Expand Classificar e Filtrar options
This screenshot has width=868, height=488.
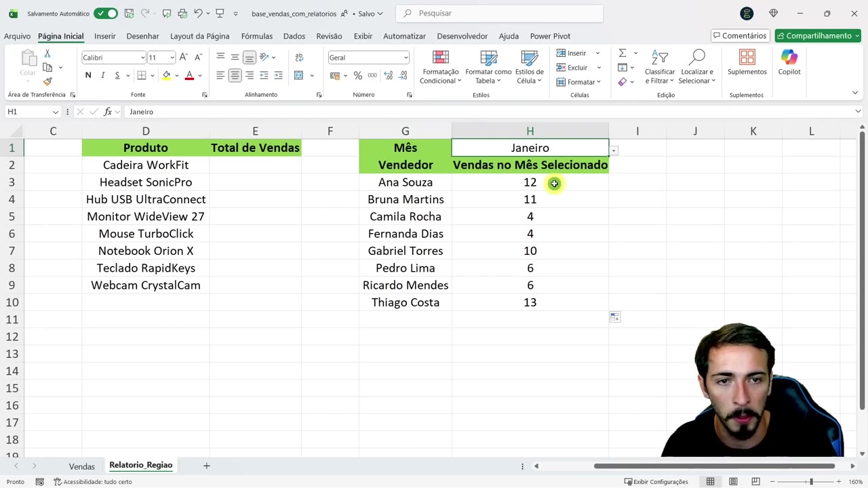click(660, 67)
